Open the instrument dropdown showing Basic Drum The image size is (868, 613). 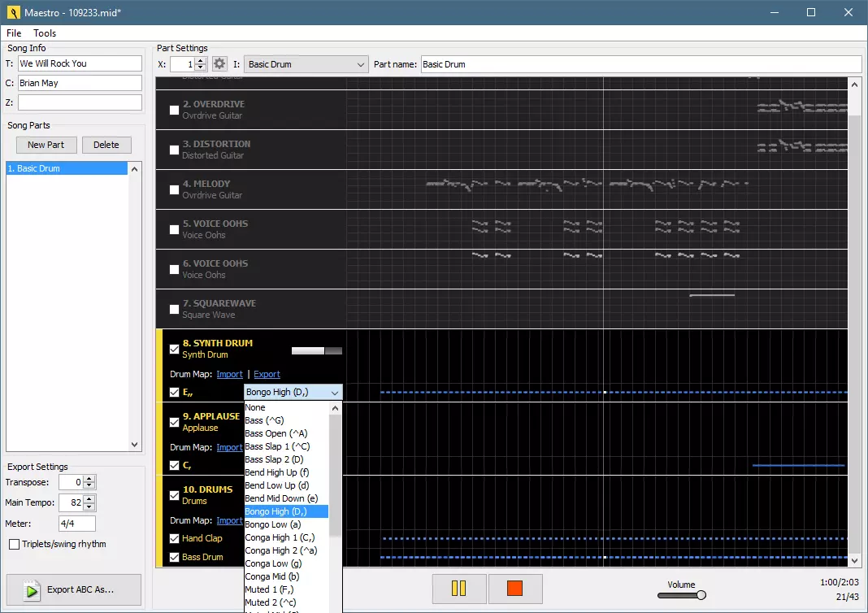click(306, 64)
